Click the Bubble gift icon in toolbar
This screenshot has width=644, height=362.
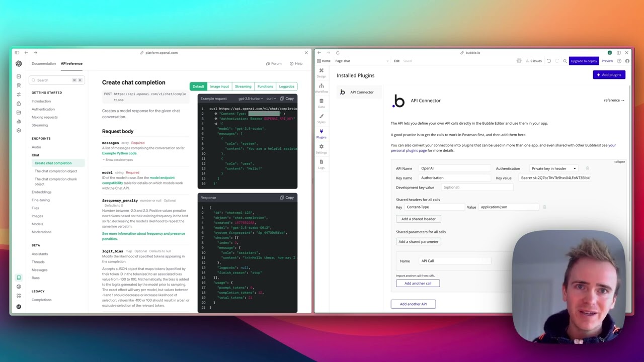(x=519, y=61)
